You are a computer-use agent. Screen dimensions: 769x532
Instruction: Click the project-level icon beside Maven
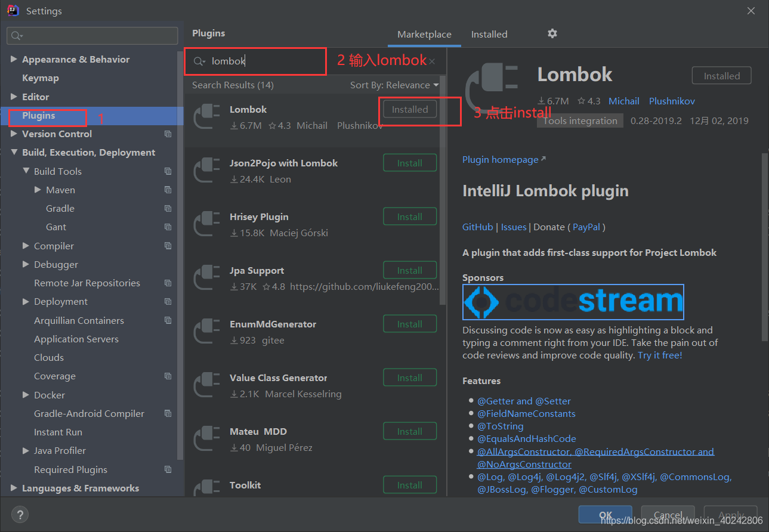pos(168,190)
